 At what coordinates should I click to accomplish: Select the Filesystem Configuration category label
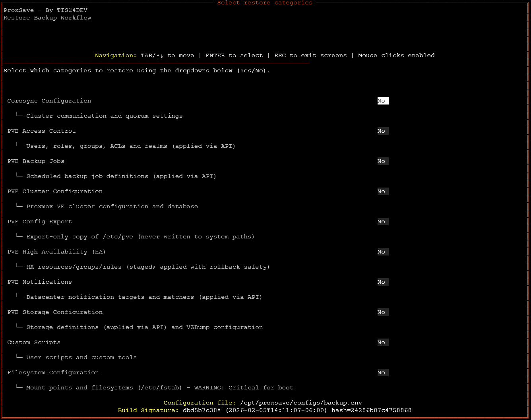point(53,372)
